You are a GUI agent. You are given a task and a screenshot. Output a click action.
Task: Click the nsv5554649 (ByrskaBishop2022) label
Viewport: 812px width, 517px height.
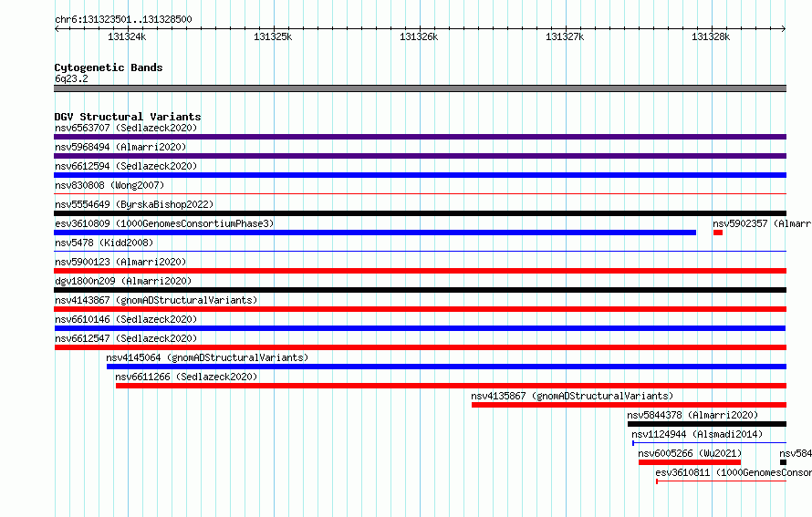(134, 204)
